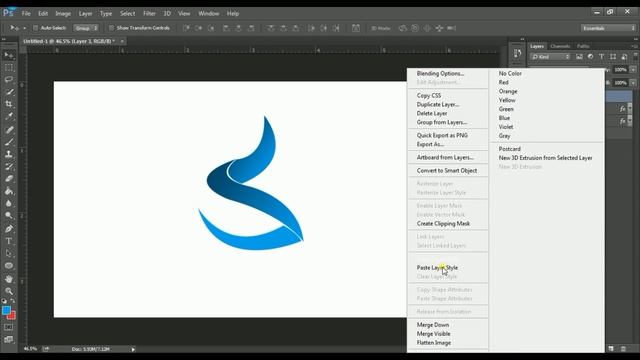Open the Window menu
This screenshot has width=640, height=360.
209,13
